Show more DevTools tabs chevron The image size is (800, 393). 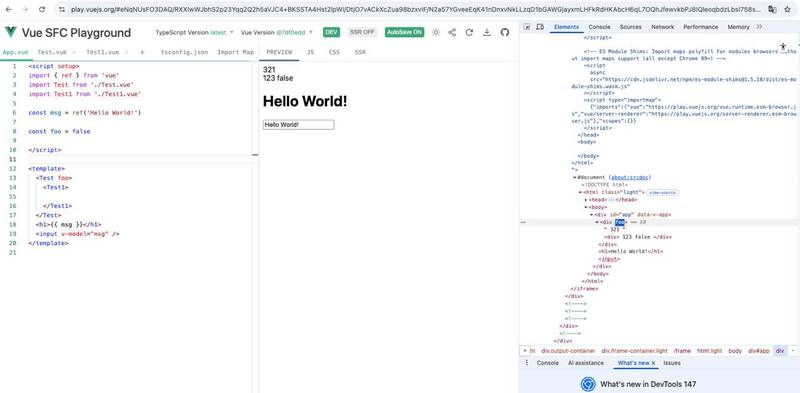pos(759,27)
